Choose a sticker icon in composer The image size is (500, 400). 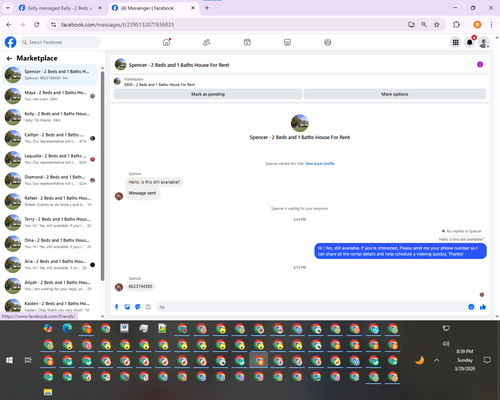(138, 307)
